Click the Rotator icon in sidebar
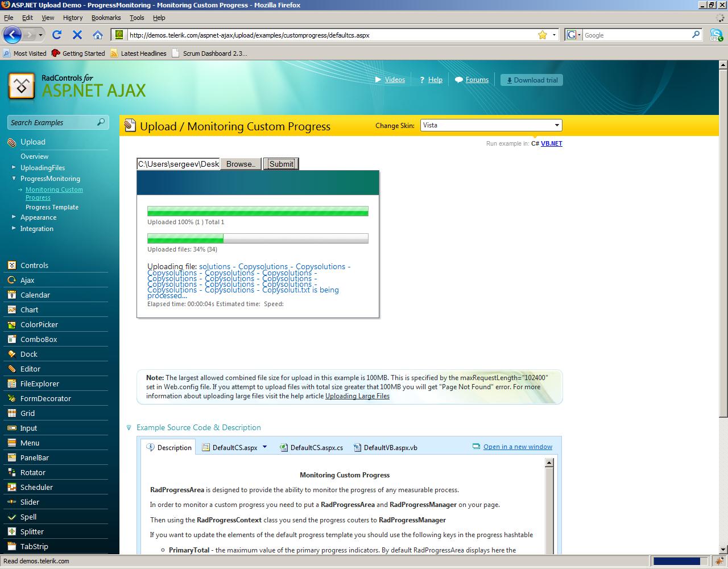This screenshot has width=728, height=569. [x=11, y=472]
